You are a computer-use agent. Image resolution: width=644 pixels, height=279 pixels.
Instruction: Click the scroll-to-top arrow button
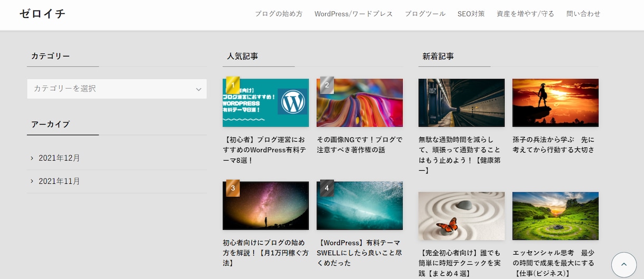(x=624, y=265)
